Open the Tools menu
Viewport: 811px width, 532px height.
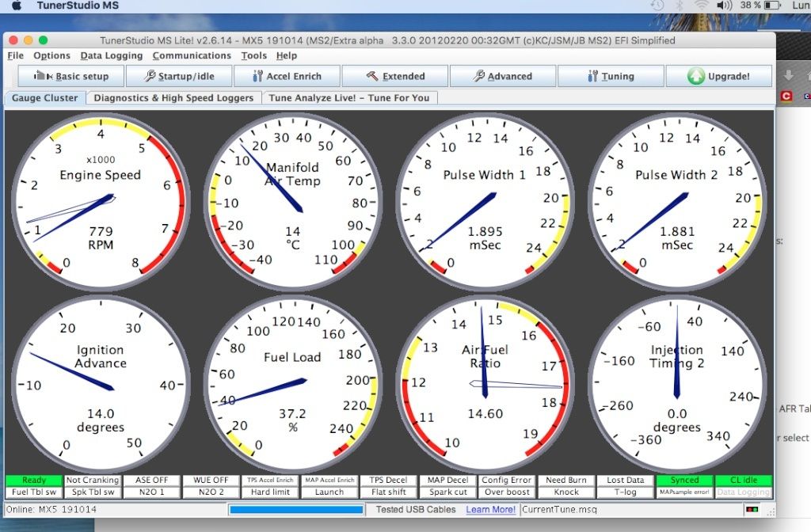tap(254, 55)
